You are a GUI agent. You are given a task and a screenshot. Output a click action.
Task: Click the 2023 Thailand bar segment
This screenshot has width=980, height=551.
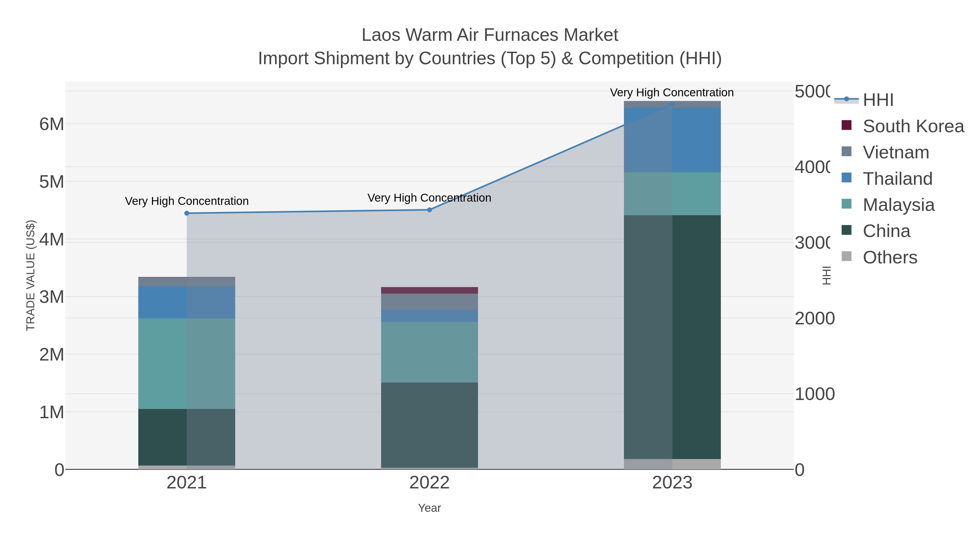(x=672, y=140)
